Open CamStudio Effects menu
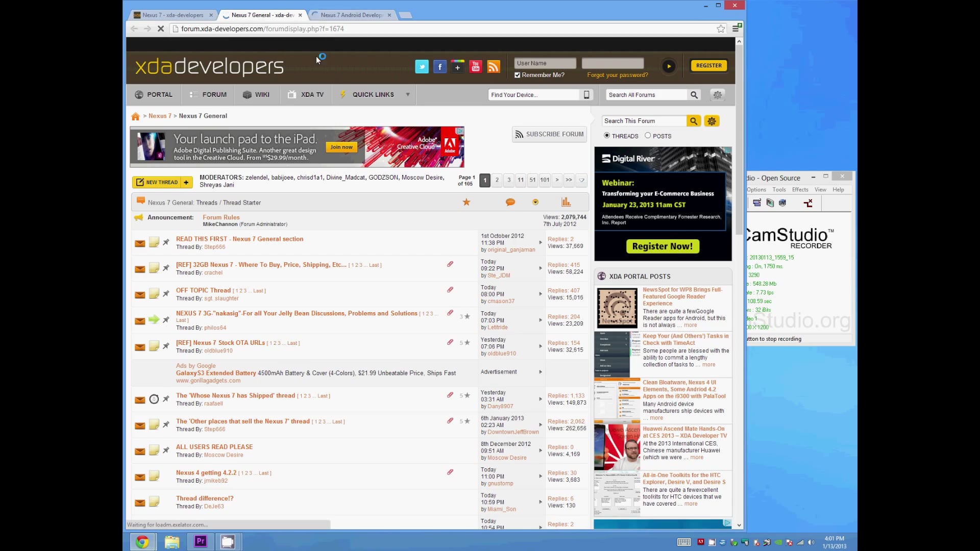This screenshot has width=980, height=551. [800, 190]
